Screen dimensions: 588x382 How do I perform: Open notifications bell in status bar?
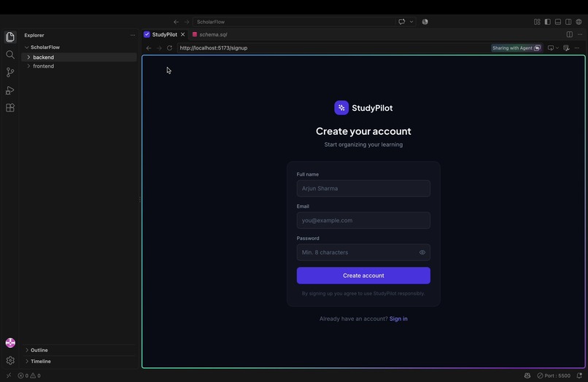(579, 375)
